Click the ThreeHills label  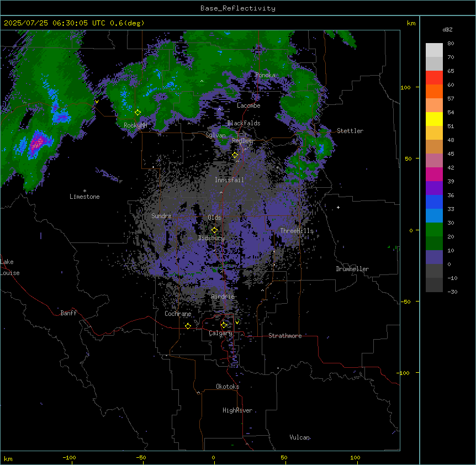click(x=297, y=231)
